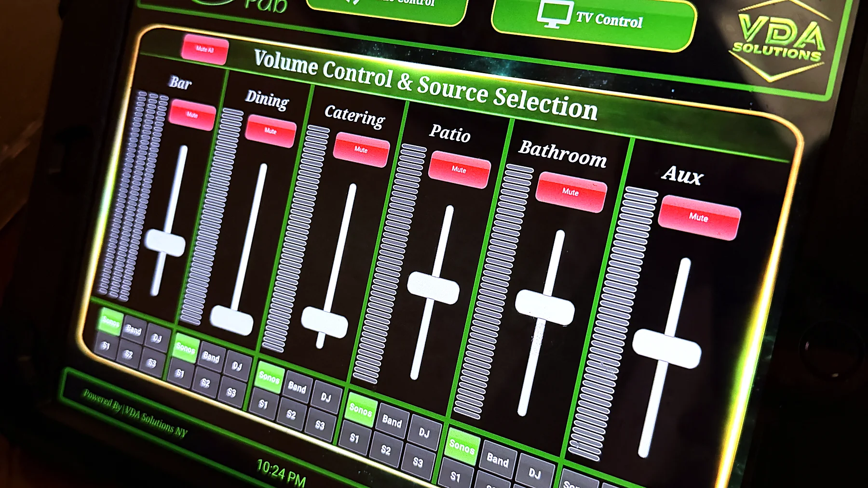Image resolution: width=868 pixels, height=488 pixels.
Task: Select S1 source for Catering
Action: (x=263, y=404)
